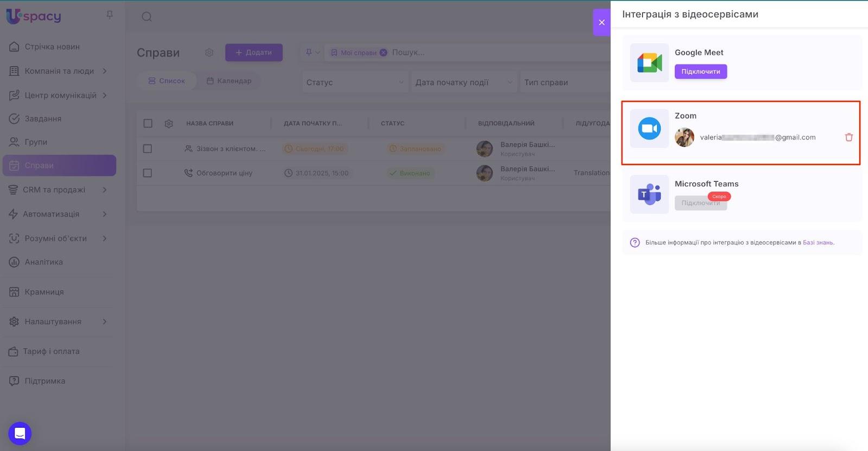Viewport: 868px width, 451px height.
Task: Open the chat widget bubble
Action: pyautogui.click(x=20, y=434)
